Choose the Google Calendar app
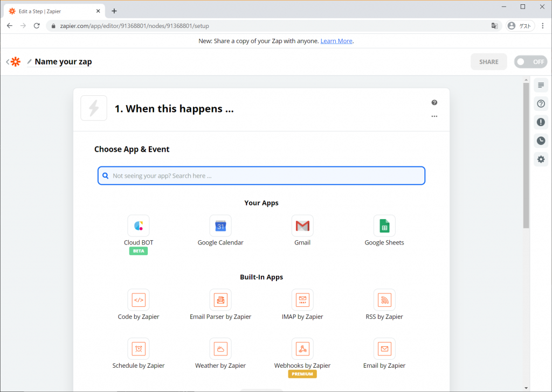The image size is (552, 392). pos(220,226)
